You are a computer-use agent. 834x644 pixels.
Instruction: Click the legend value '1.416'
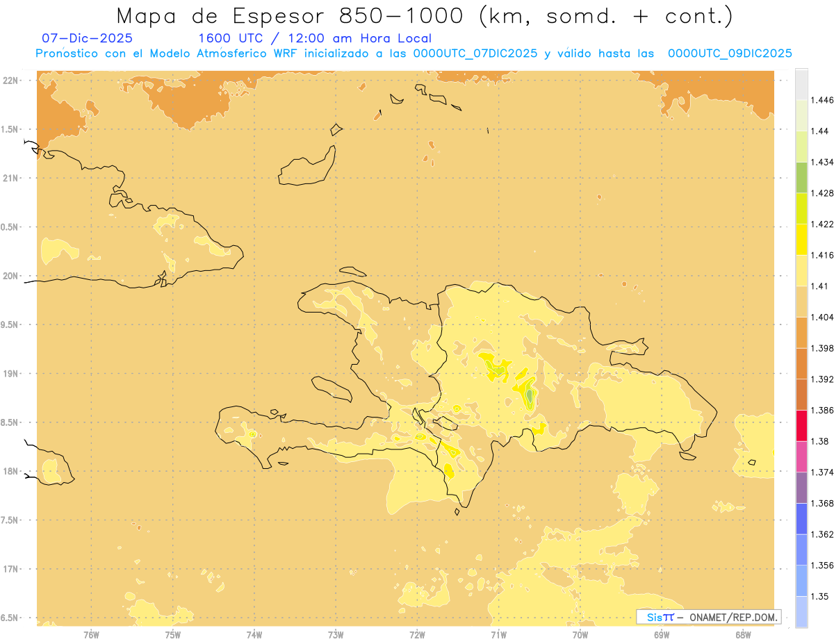point(823,255)
